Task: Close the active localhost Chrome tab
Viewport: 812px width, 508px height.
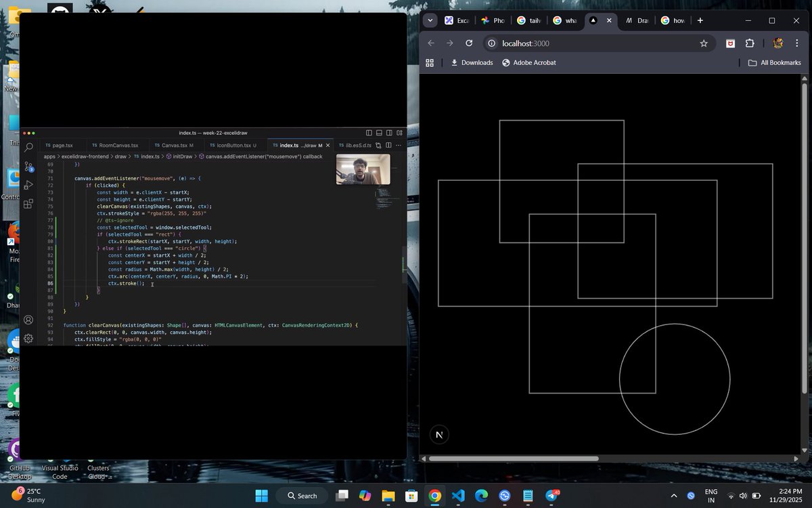Action: click(x=609, y=20)
